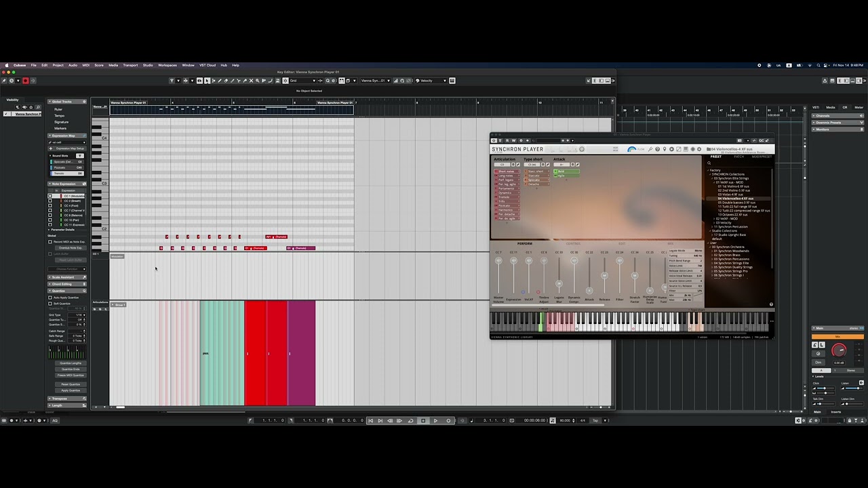Select the Object Selection arrow tool

(x=207, y=81)
